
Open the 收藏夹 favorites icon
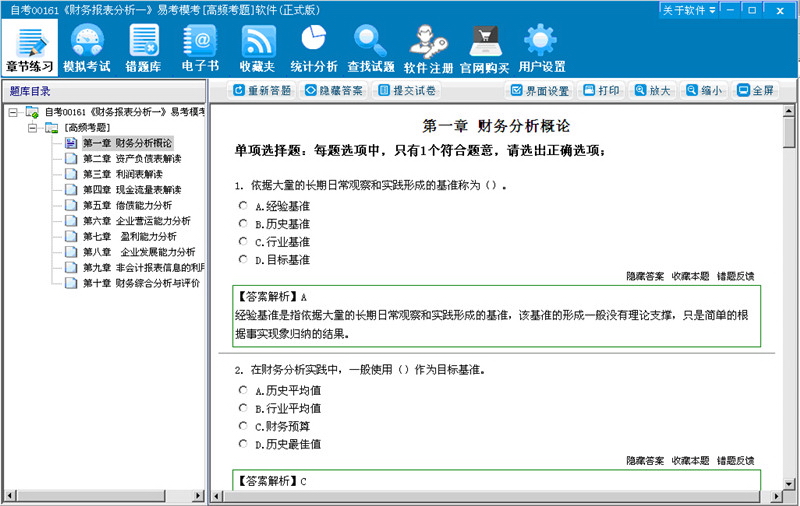tap(258, 48)
